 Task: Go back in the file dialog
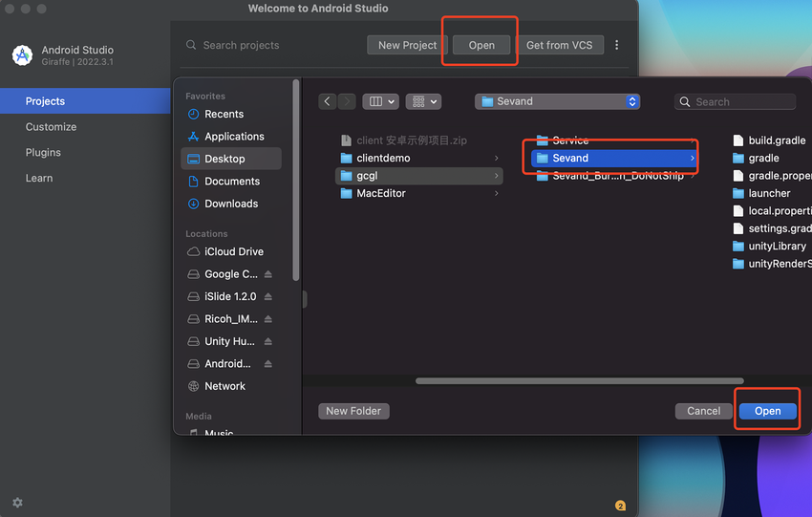point(327,101)
